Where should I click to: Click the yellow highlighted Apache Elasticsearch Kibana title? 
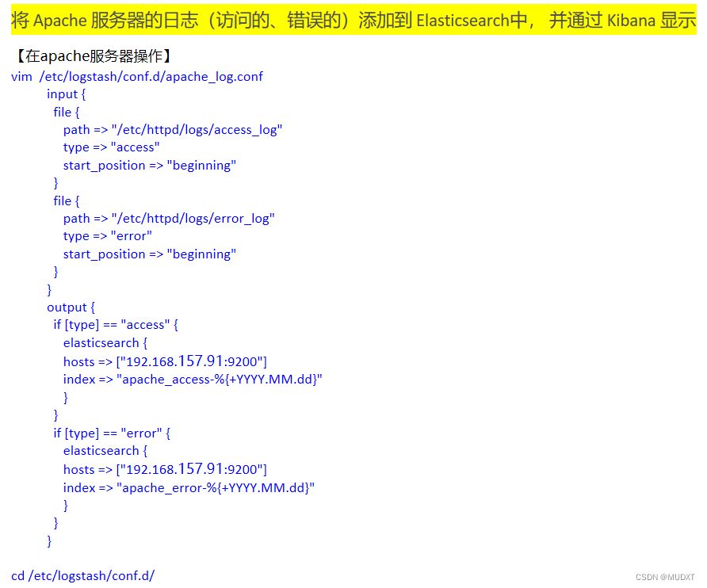tap(353, 21)
